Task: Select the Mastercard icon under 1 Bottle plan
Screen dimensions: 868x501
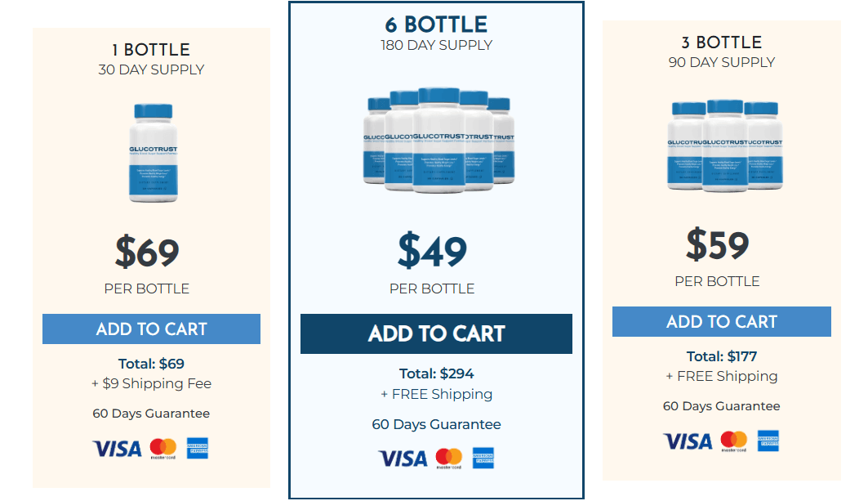Action: pyautogui.click(x=163, y=448)
